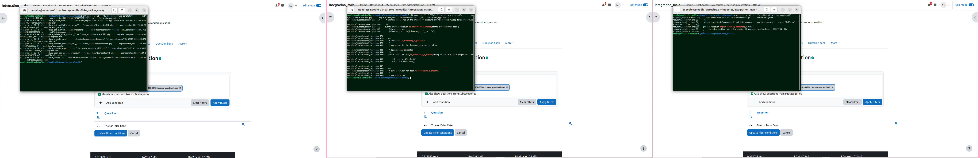Uncheck Also show questions from subcategories on the right screen
This screenshot has width=980, height=158.
(x=752, y=94)
